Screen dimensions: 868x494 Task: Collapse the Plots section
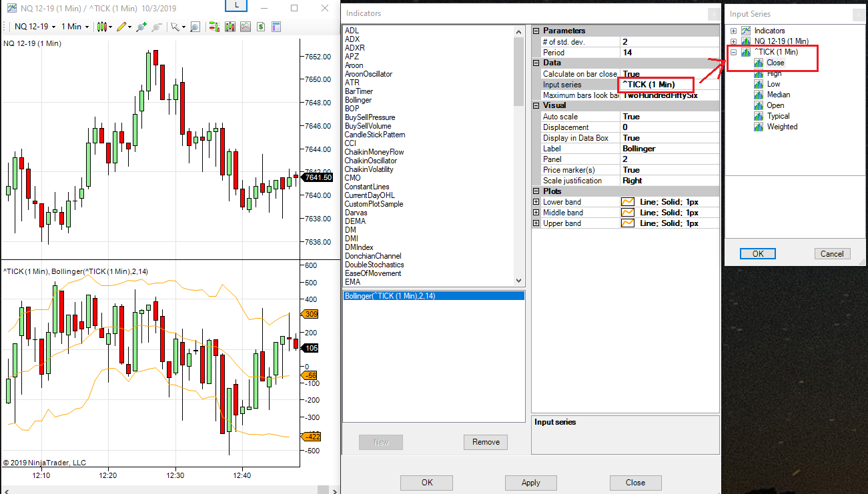pyautogui.click(x=536, y=191)
